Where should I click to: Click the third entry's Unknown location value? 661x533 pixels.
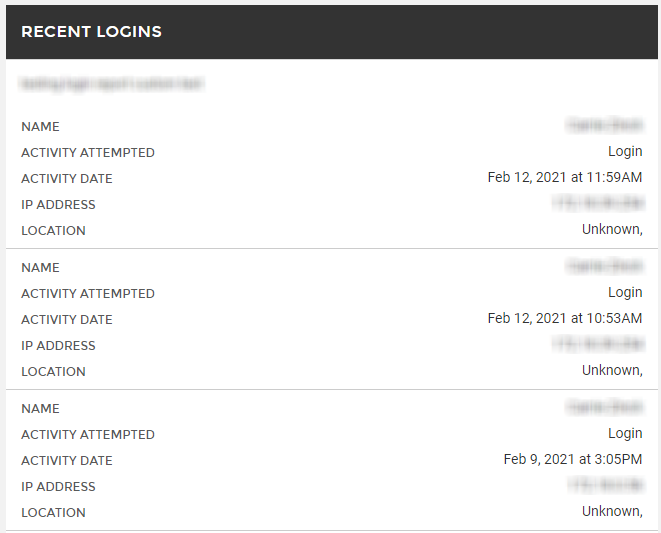point(612,511)
